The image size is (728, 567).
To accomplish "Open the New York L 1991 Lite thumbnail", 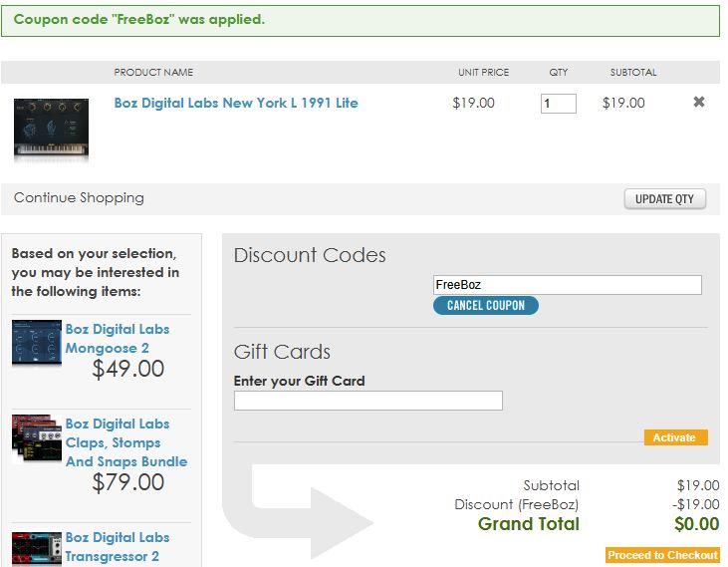I will tap(51, 129).
